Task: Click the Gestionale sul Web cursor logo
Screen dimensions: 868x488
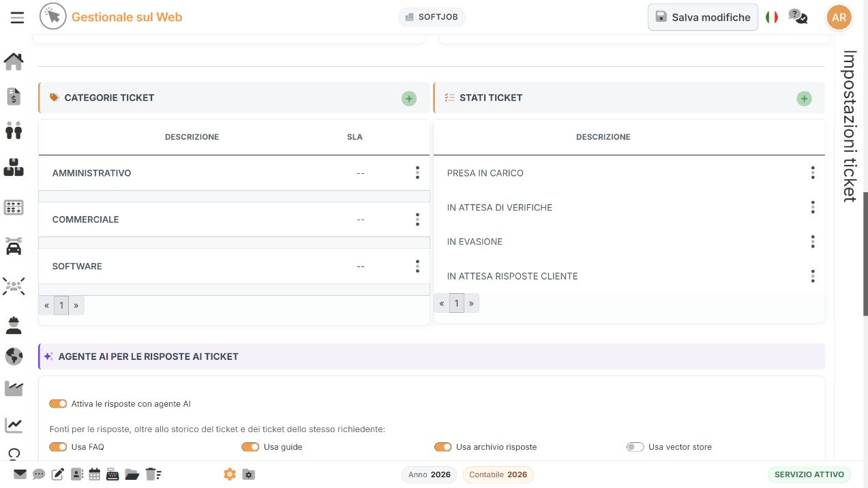Action: click(53, 17)
